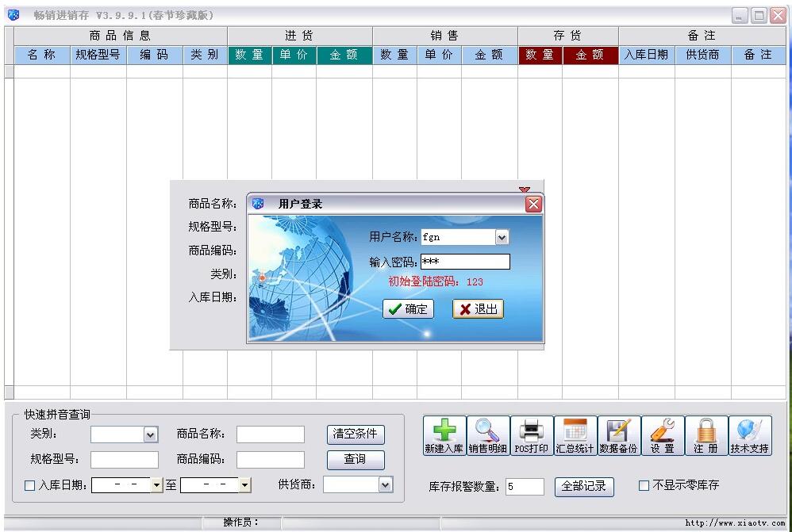Open the 类别 dropdown in quick search

pyautogui.click(x=151, y=434)
